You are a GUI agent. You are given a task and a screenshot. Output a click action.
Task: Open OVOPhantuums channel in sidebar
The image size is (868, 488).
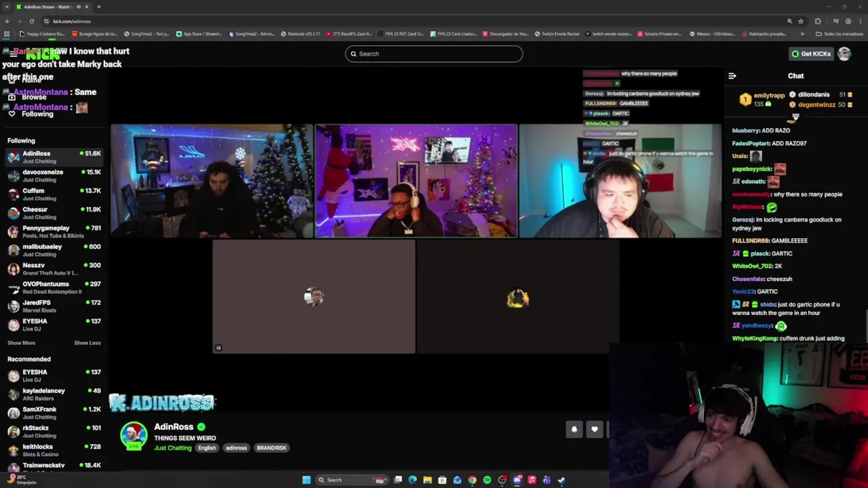click(x=54, y=287)
